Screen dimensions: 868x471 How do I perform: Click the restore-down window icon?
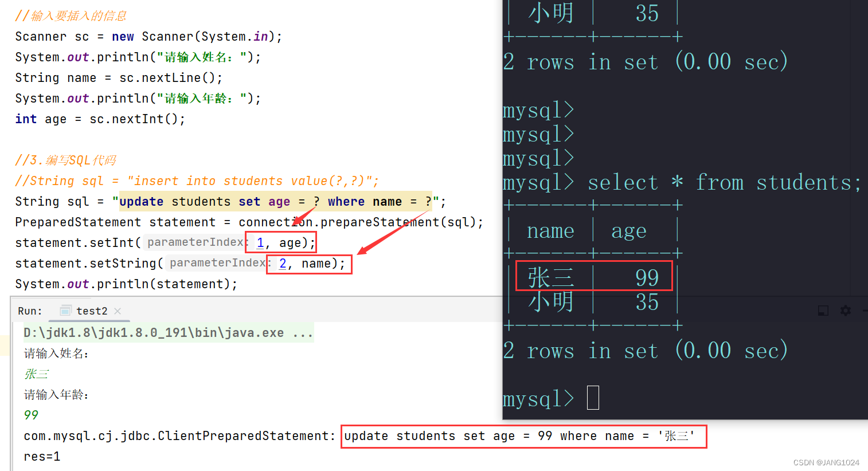point(823,310)
